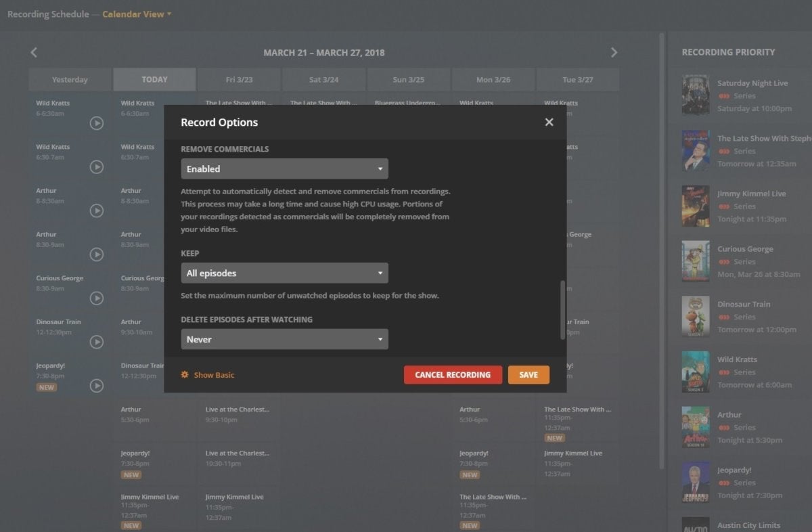Screen dimensions: 812x532
Task: Click the Cancel Recording button
Action: (453, 375)
